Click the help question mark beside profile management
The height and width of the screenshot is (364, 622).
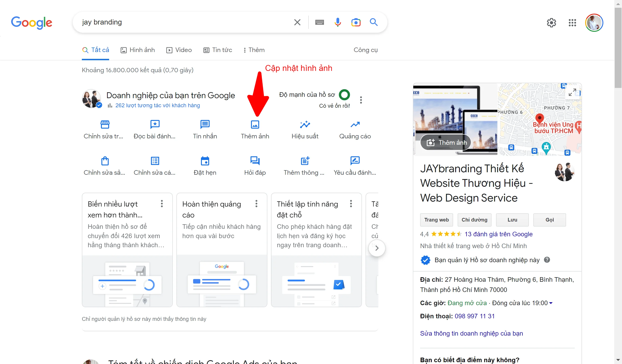(547, 260)
